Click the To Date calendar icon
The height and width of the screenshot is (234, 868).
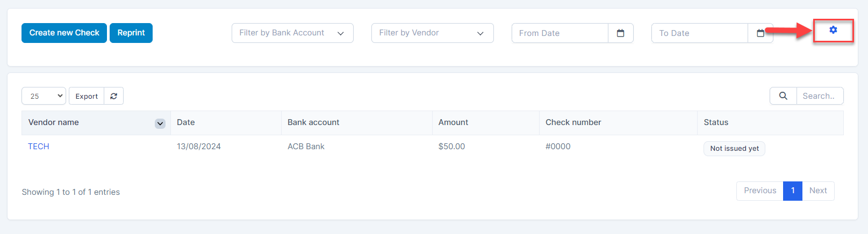761,33
